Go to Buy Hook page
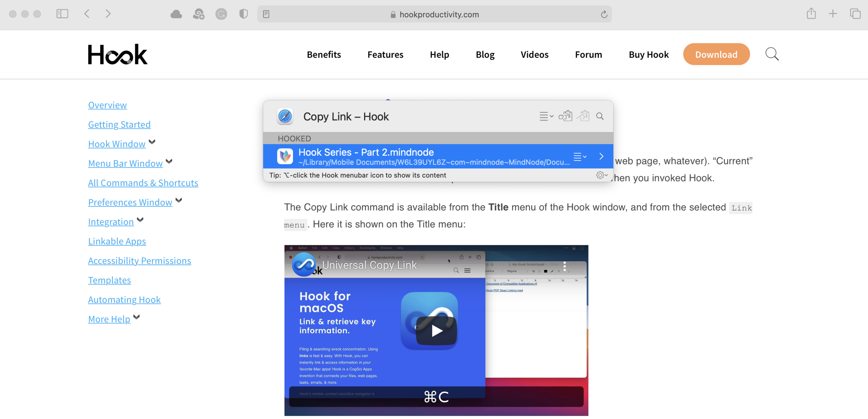Screen dimensions: 868x419 (649, 55)
